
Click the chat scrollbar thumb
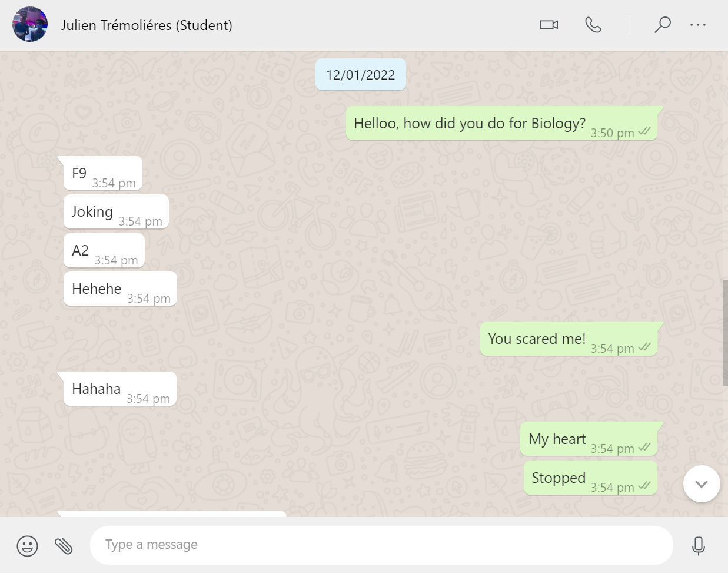[724, 333]
